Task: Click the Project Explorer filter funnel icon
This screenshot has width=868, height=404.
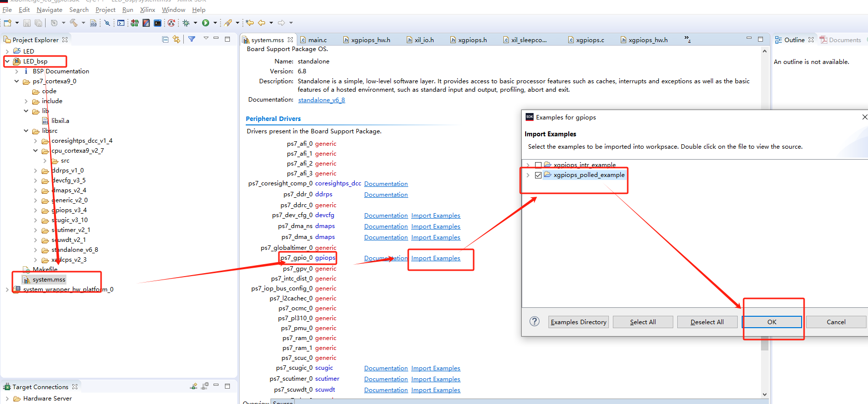Action: 192,39
